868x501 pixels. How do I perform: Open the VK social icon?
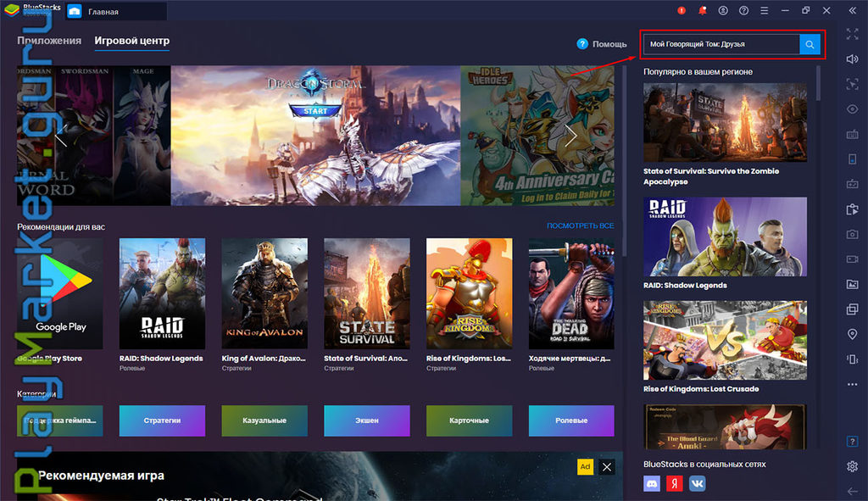[697, 483]
